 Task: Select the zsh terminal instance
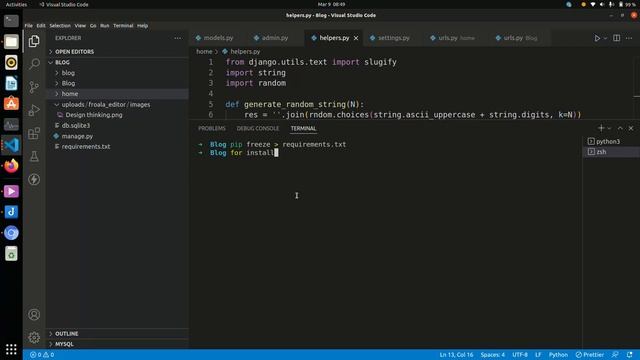click(611, 152)
